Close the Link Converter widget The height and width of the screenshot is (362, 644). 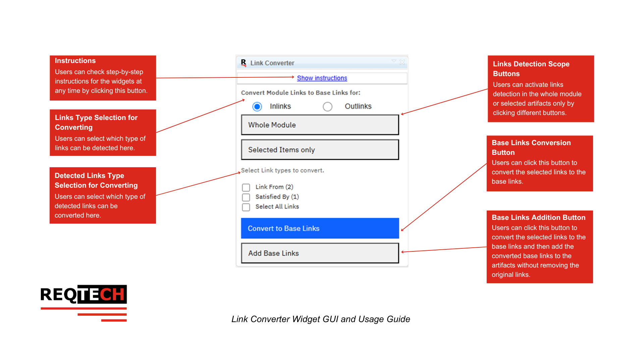402,62
